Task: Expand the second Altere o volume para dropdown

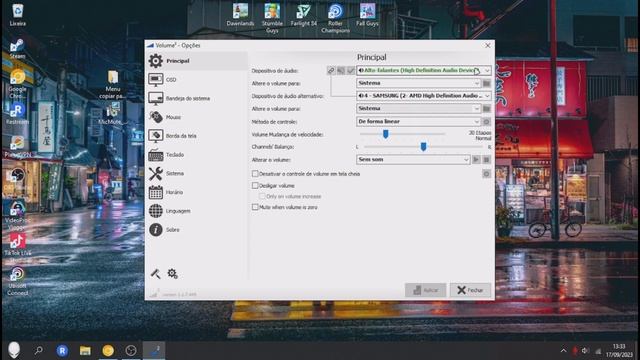Action: [x=476, y=109]
